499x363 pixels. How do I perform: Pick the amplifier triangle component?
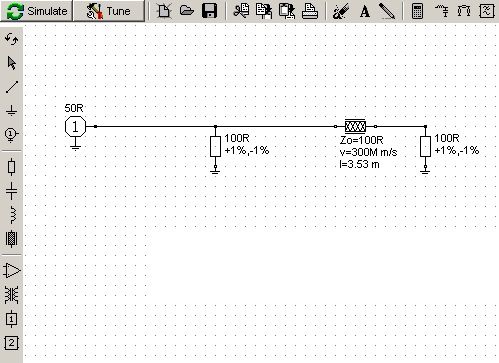(12, 270)
